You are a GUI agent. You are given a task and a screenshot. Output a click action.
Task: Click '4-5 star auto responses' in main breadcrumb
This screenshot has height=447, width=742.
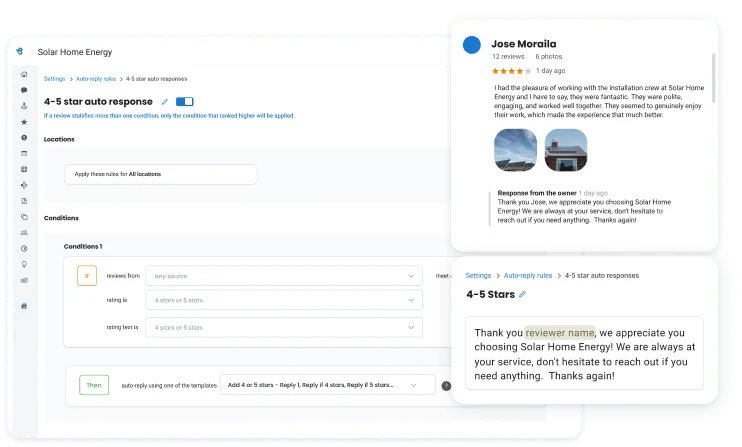tap(156, 79)
